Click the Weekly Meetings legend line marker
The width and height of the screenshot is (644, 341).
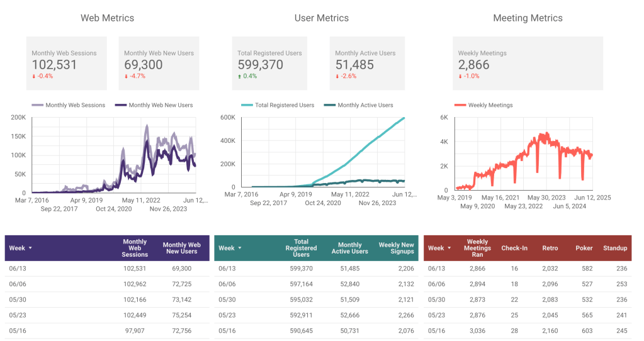coord(460,105)
